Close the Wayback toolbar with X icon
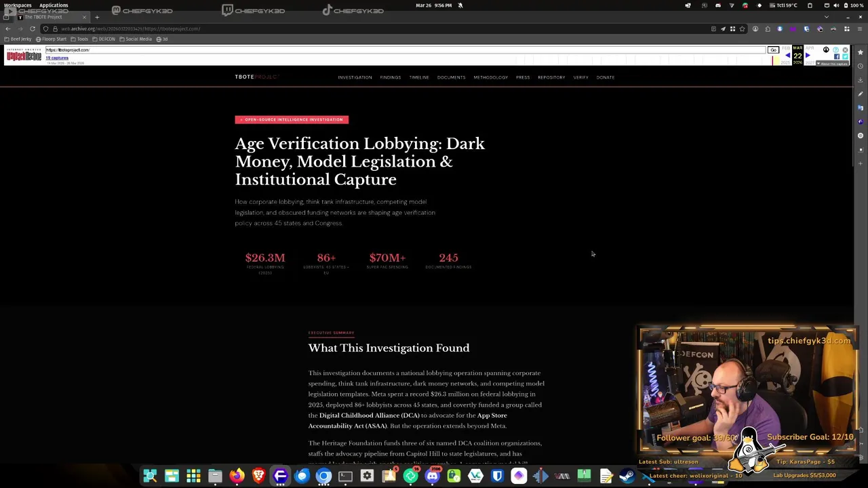 (845, 50)
